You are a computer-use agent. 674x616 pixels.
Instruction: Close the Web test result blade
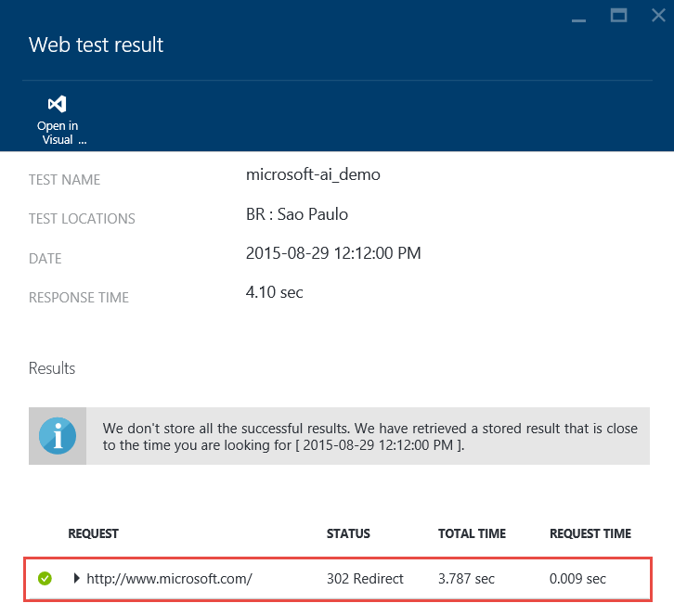(x=658, y=16)
